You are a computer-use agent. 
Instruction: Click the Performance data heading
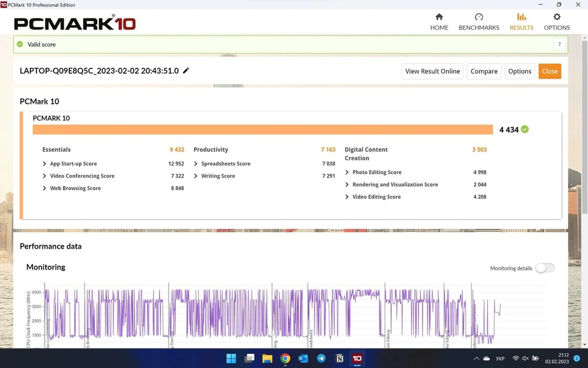click(51, 246)
